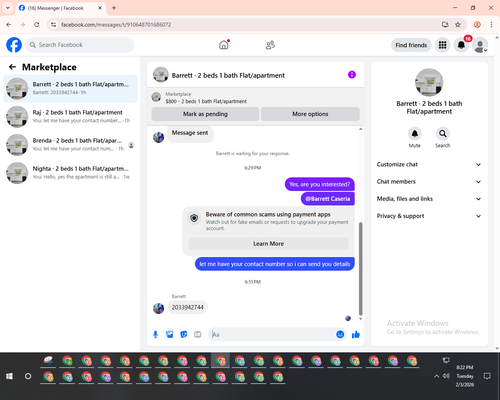Screen dimensions: 500x400
Task: Click the chat scrollbar thumb
Action: (360, 269)
